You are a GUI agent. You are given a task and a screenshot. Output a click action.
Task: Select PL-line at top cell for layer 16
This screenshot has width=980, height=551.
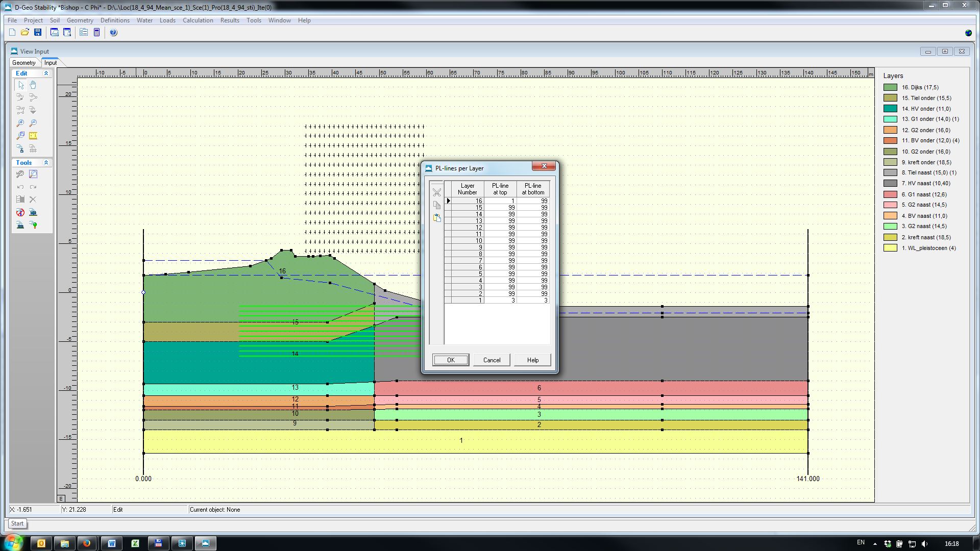(500, 201)
